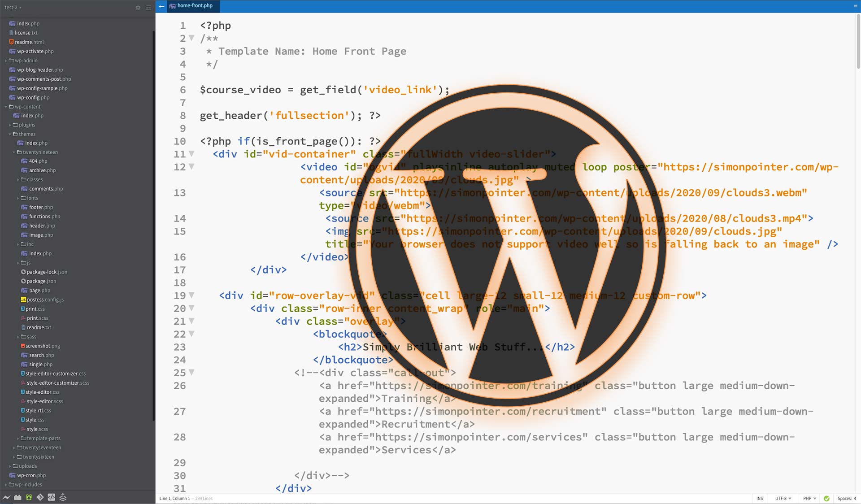This screenshot has width=861, height=504.
Task: Click the indent width value 4
Action: coord(855,499)
